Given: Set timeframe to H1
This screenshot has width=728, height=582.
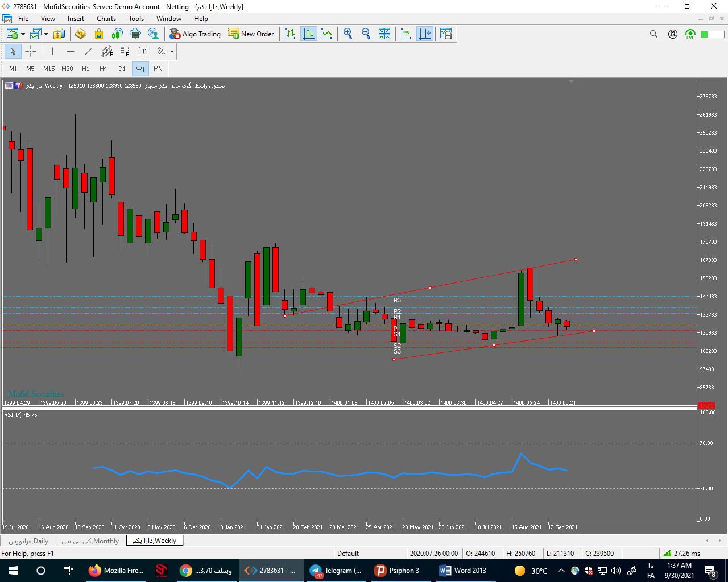Looking at the screenshot, I should [x=85, y=69].
